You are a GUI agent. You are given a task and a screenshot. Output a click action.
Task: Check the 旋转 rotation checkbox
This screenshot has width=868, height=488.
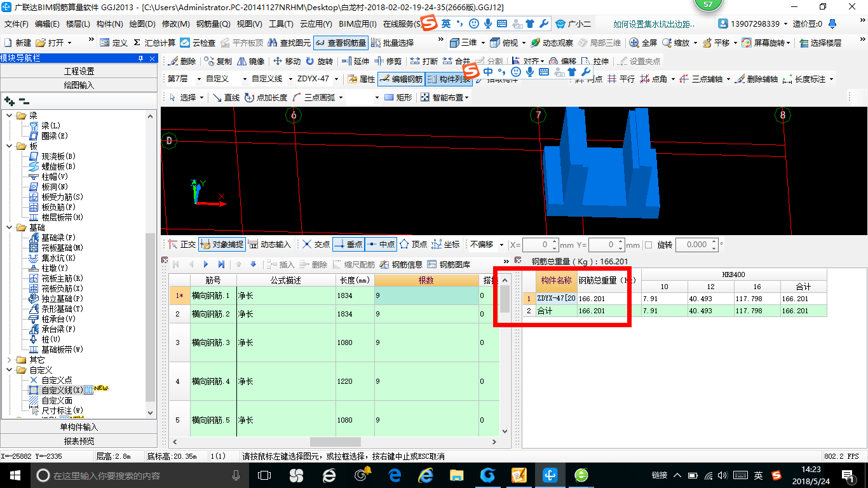649,245
